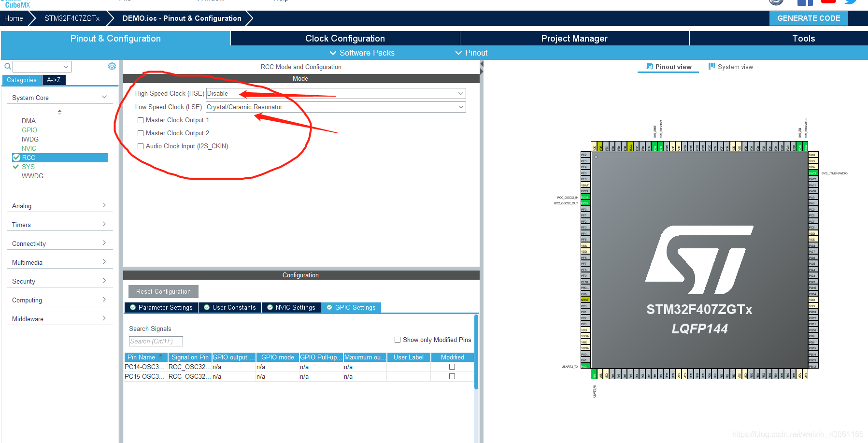This screenshot has width=868, height=443.
Task: Click the VBAT pin on the chip
Action: [x=585, y=185]
